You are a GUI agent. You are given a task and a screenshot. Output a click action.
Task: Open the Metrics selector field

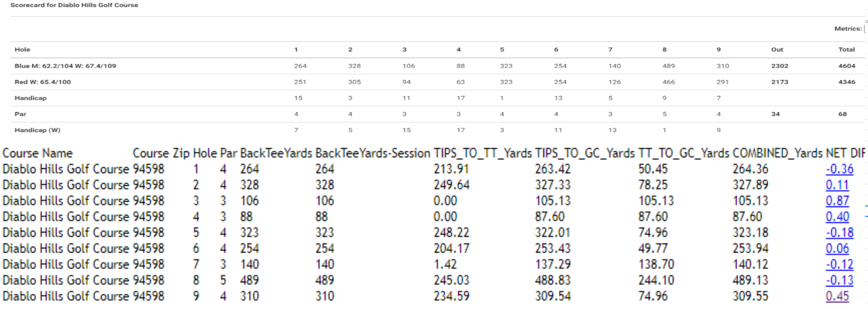tap(866, 29)
